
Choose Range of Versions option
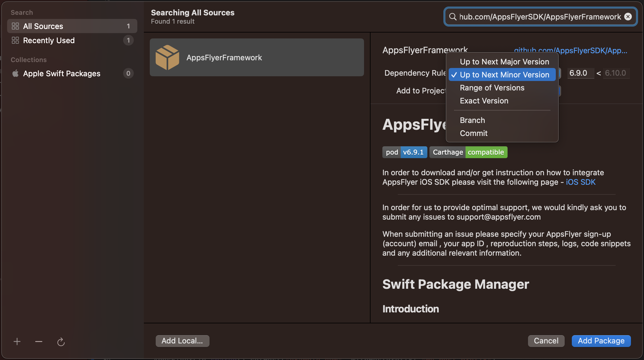tap(492, 88)
